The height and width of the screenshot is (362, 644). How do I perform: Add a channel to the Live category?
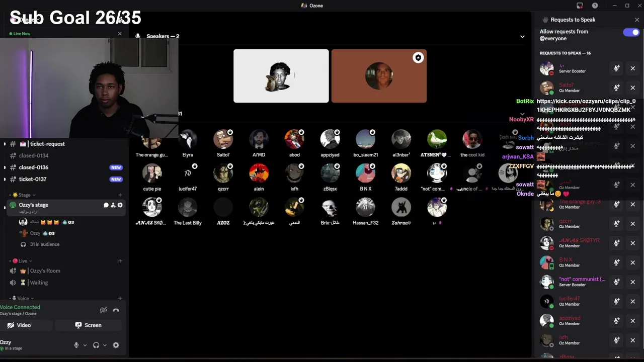120,261
